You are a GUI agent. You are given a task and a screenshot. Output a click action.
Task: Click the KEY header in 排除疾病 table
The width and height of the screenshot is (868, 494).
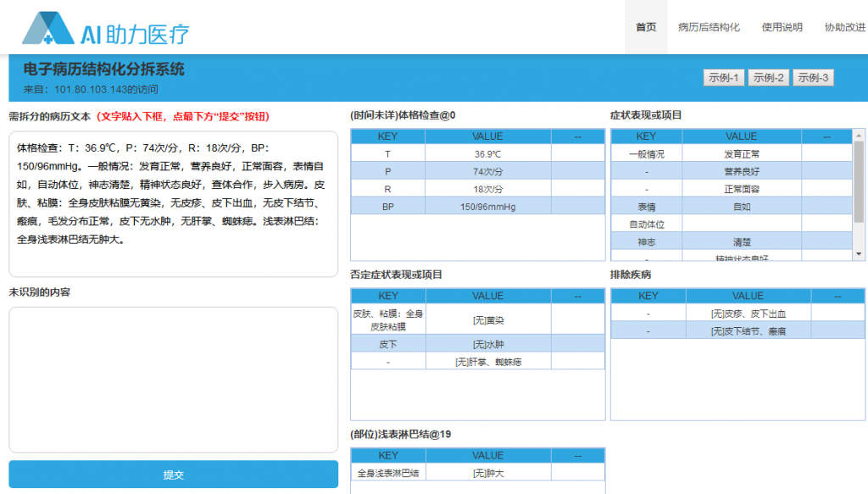tap(648, 296)
